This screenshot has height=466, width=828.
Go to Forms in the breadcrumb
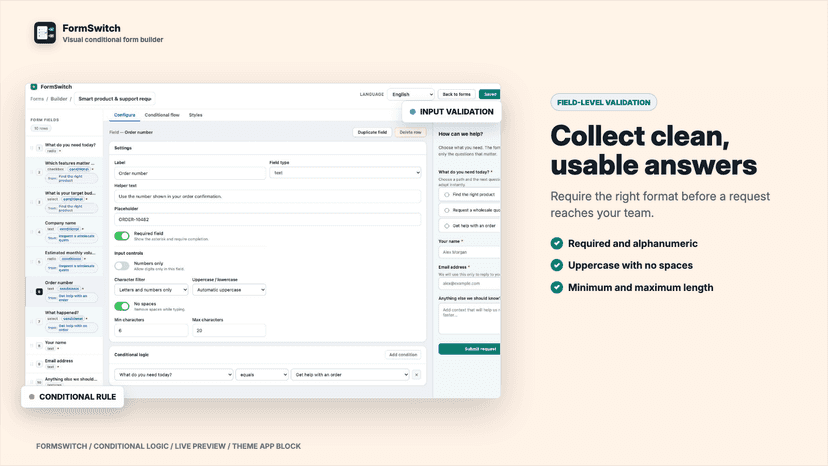pyautogui.click(x=37, y=99)
